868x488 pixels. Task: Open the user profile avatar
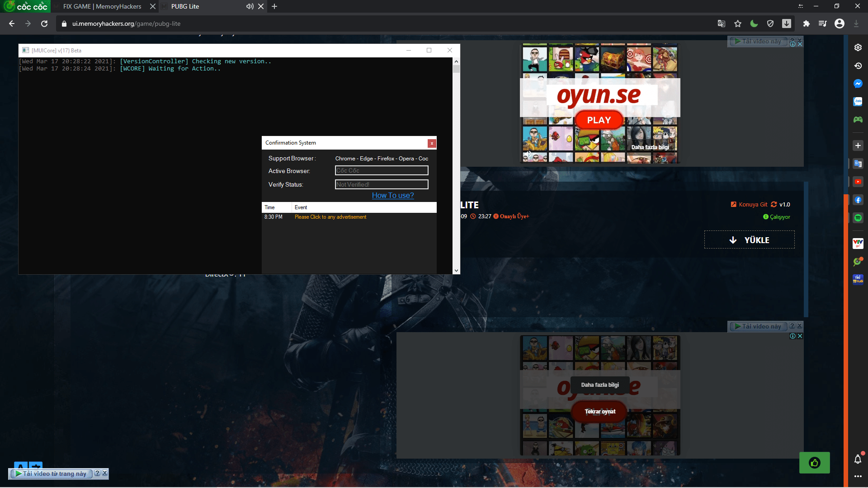pos(840,23)
